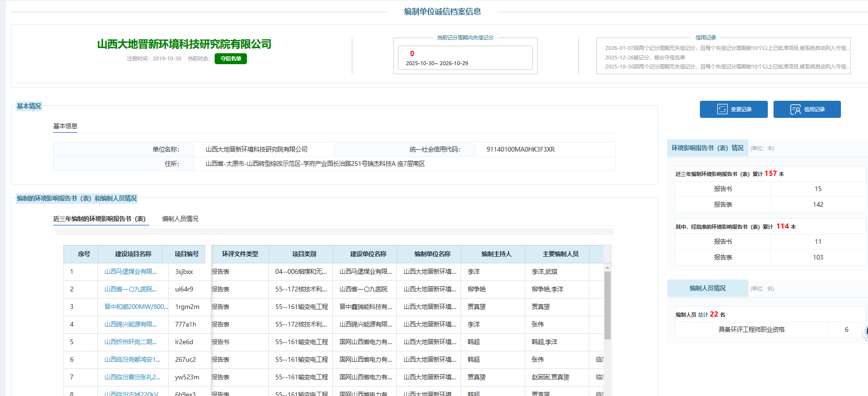Image resolution: width=868 pixels, height=396 pixels.
Task: Open project link 山西忻州轩岗二期...
Action: [x=131, y=342]
